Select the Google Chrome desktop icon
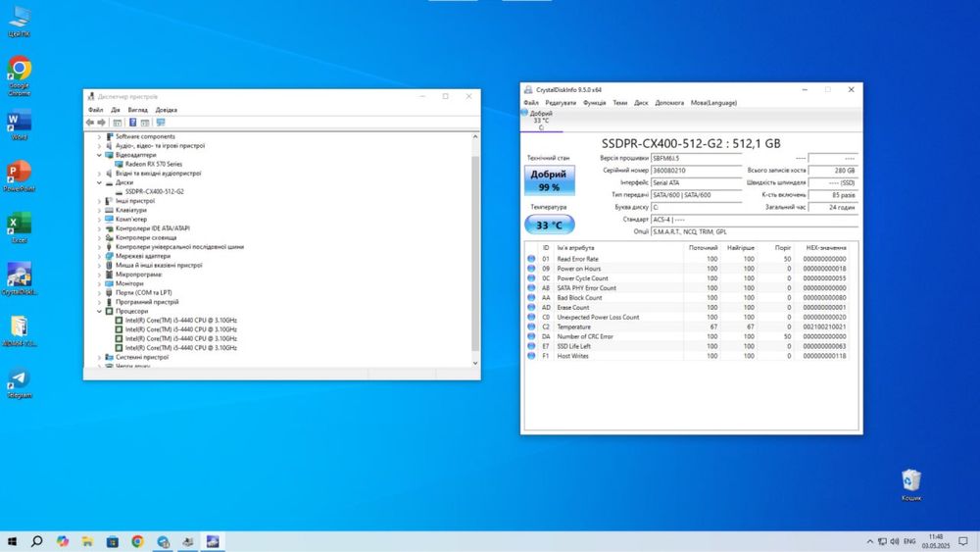 point(20,75)
